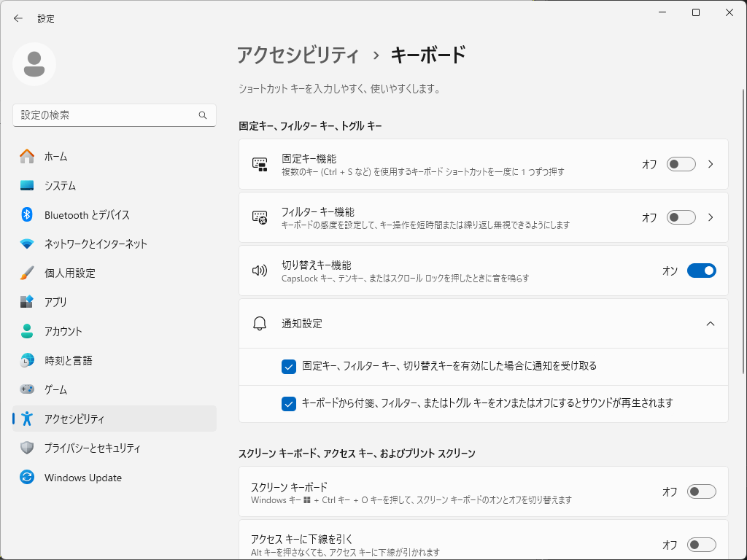Collapse the 通知設定 section chevron
Image resolution: width=747 pixels, height=560 pixels.
711,323
